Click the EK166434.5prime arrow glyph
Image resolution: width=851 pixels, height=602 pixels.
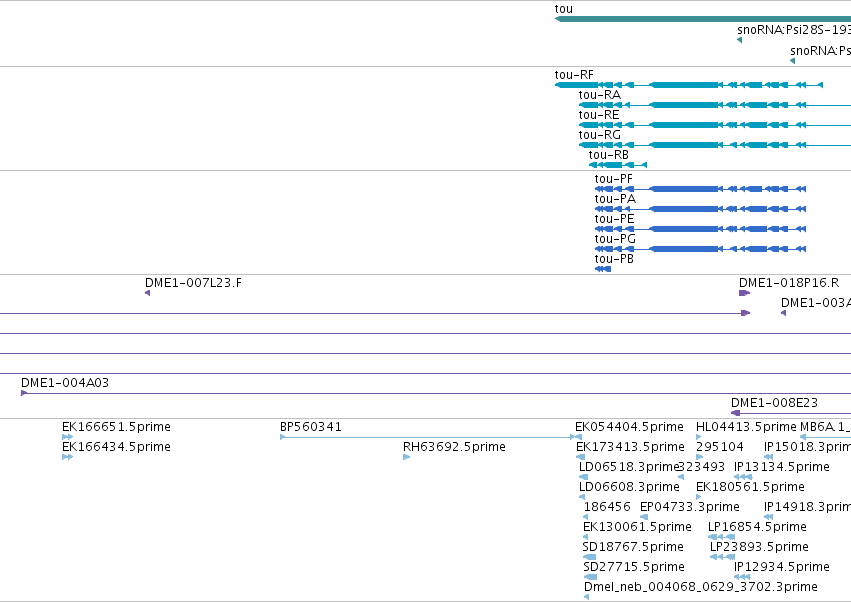[67, 457]
